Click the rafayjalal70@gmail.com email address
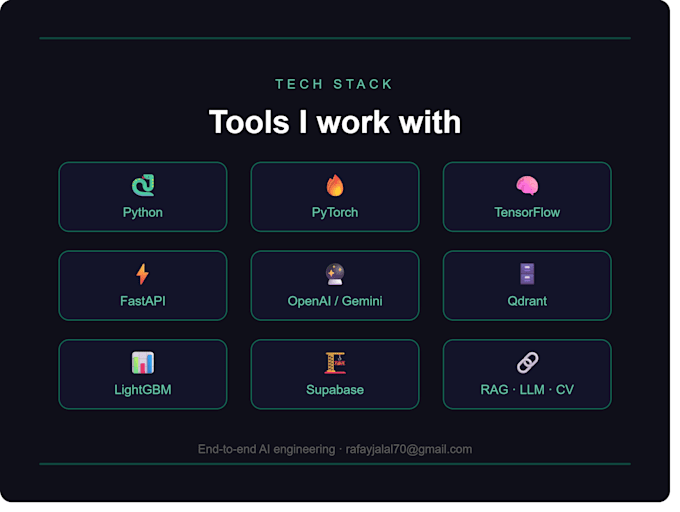Screen dimensions: 680x512 (409, 449)
